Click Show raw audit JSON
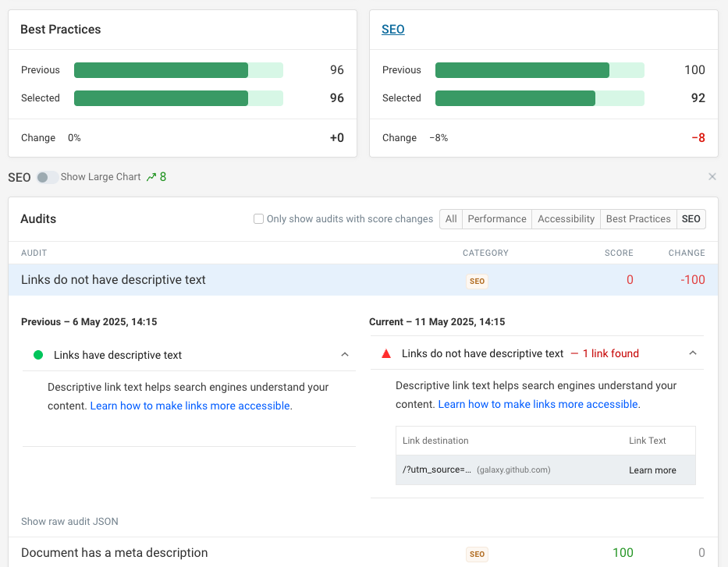 coord(69,521)
